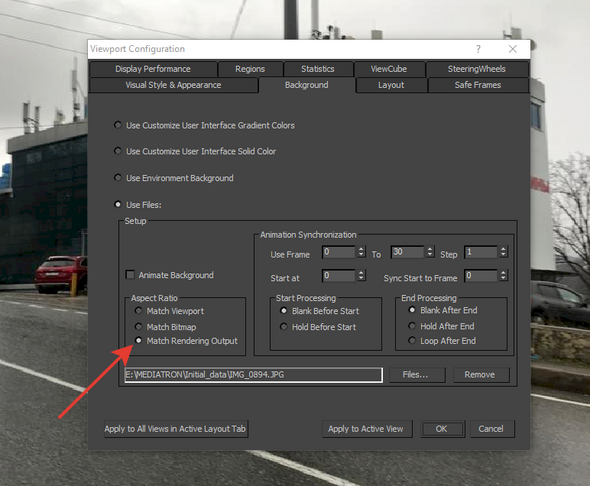Click Sync Start to Frame spinner

point(503,275)
